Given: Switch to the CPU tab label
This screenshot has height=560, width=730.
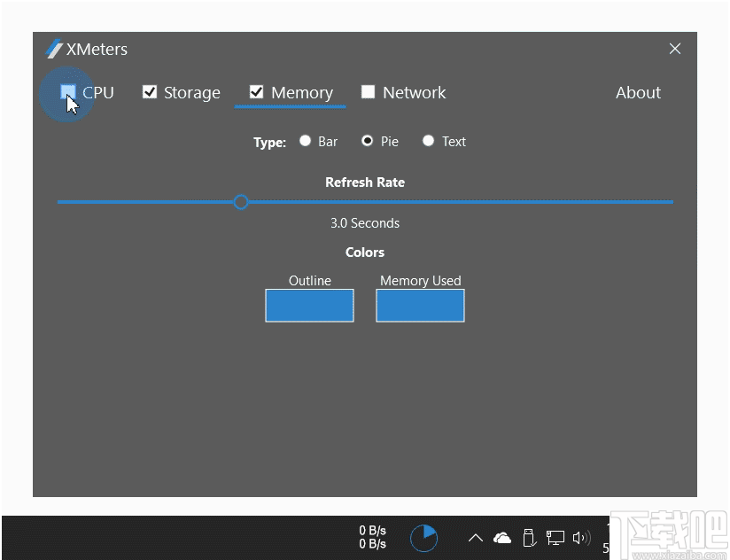Looking at the screenshot, I should [x=98, y=93].
